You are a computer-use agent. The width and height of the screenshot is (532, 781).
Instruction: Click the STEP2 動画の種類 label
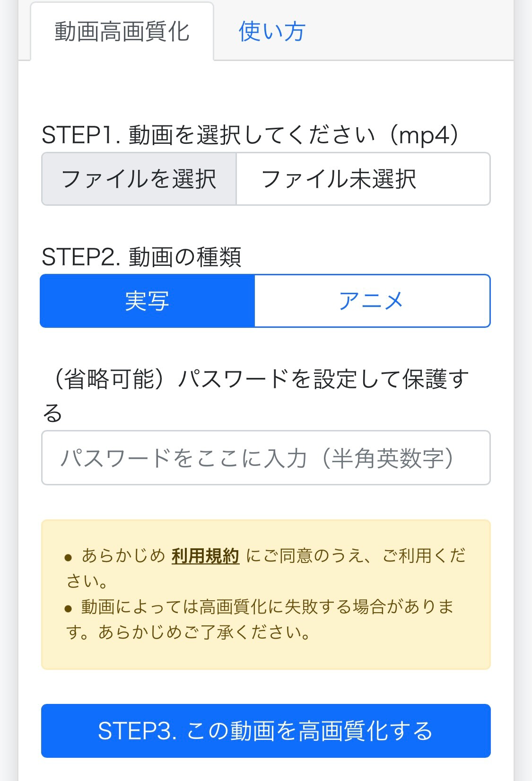(141, 257)
